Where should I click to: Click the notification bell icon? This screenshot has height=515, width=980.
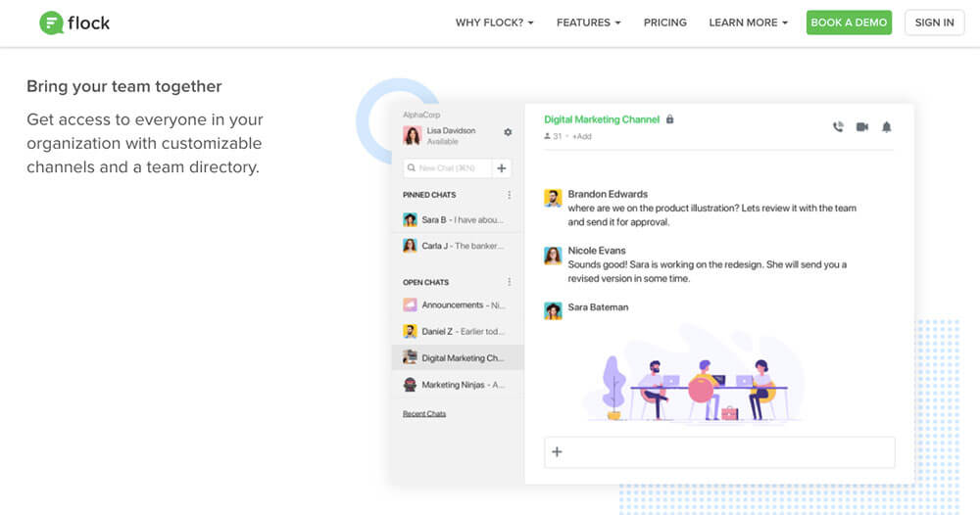click(x=886, y=126)
